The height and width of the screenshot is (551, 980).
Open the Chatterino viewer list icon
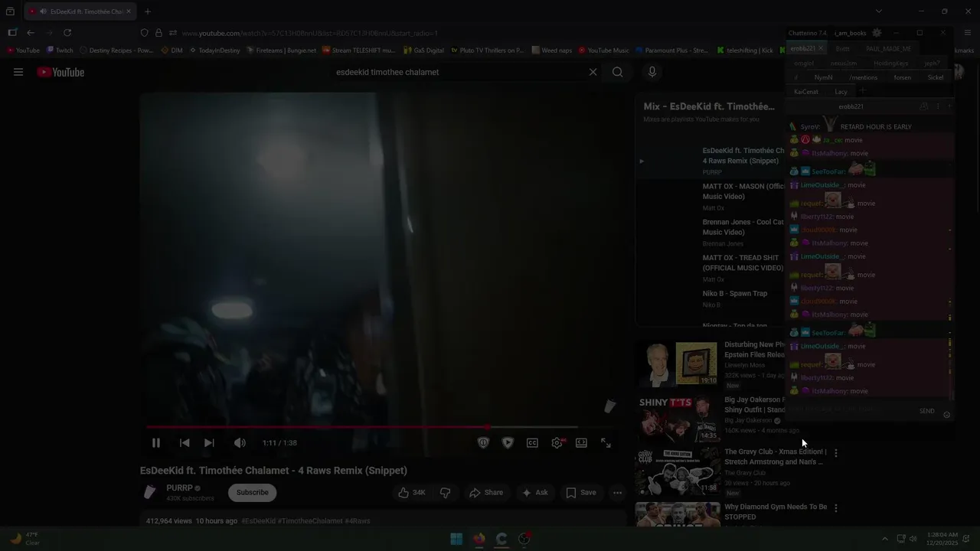(x=923, y=106)
